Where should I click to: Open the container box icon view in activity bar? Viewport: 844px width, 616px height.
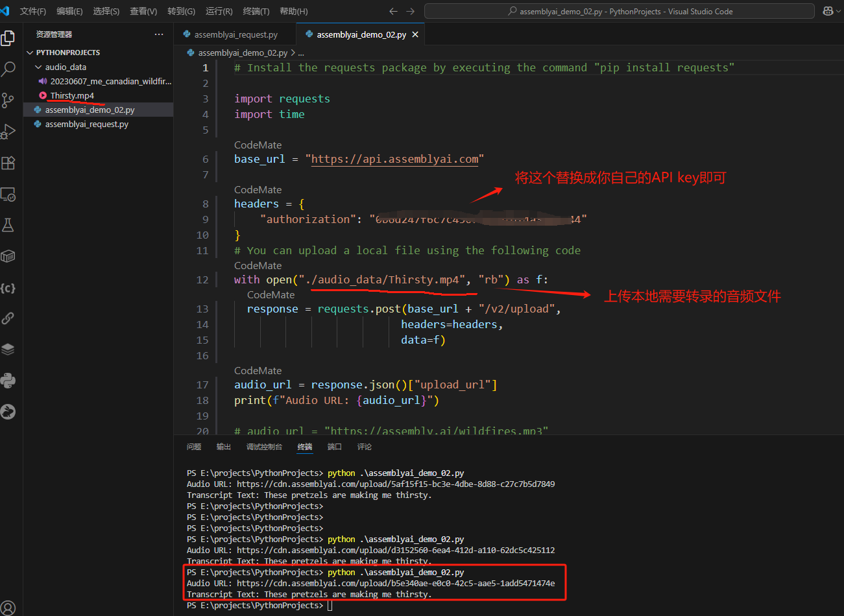tap(8, 256)
